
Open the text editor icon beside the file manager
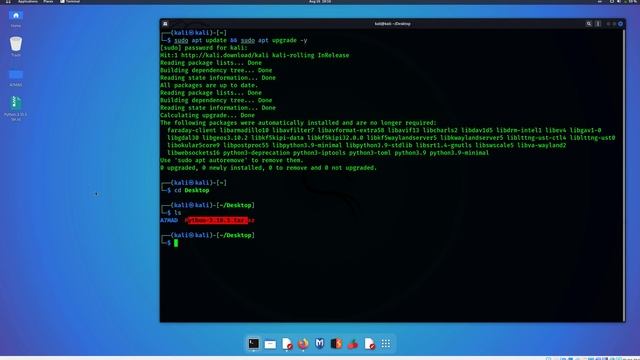point(287,344)
